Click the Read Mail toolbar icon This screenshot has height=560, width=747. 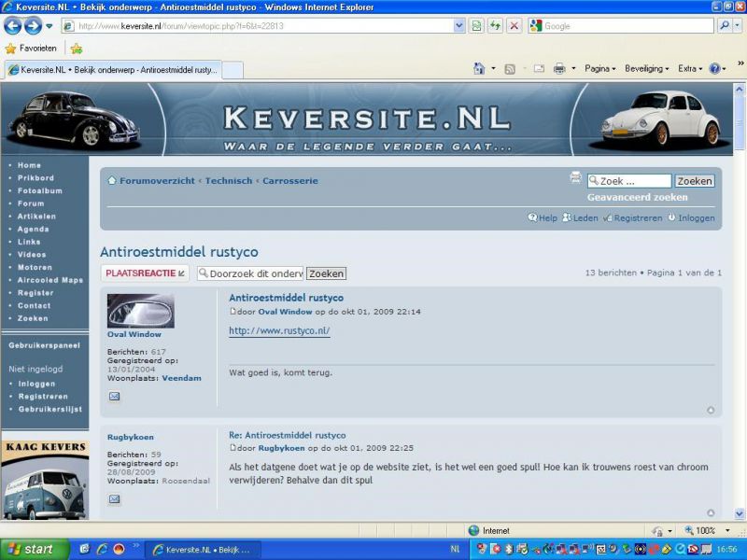coord(539,69)
